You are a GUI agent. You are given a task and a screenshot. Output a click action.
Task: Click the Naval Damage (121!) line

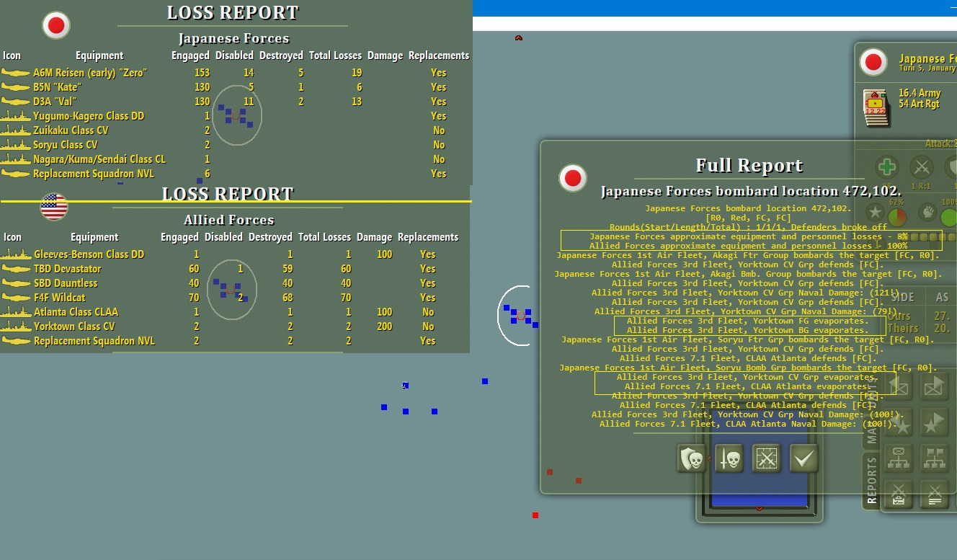coord(748,293)
